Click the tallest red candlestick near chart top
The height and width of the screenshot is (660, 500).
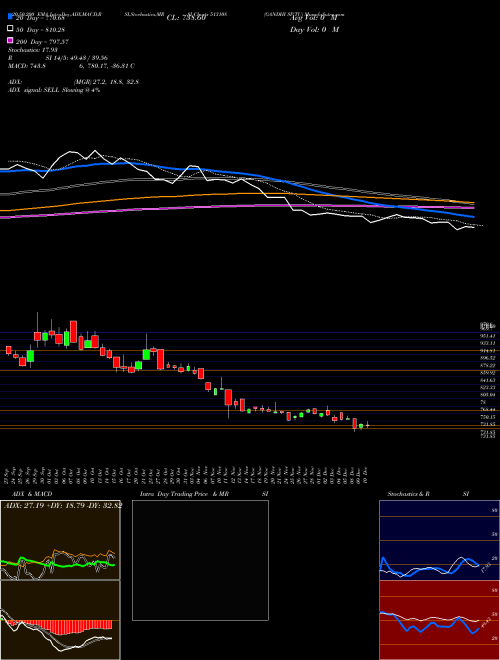[x=73, y=332]
